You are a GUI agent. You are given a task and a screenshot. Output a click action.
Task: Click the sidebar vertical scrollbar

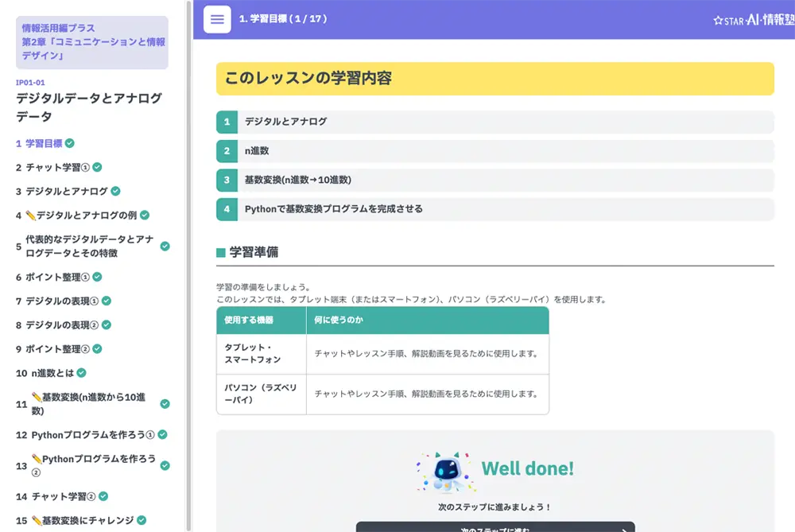click(188, 266)
